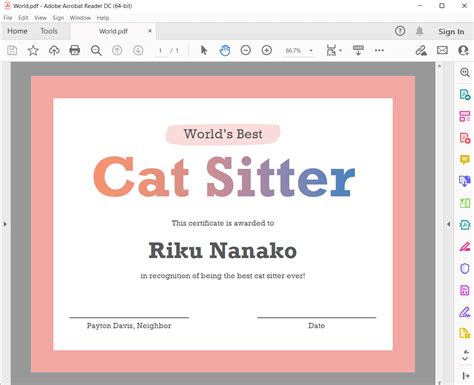Open the View menu
The image size is (474, 385).
[x=40, y=18]
